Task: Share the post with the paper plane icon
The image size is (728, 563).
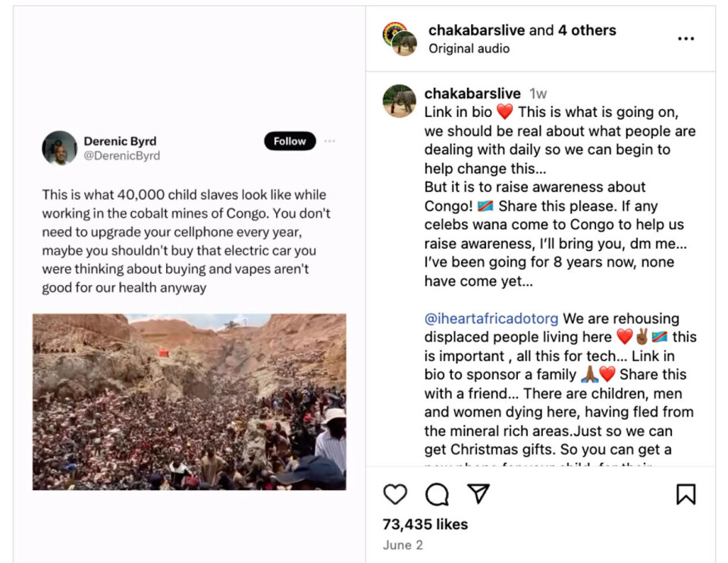Action: 479,495
